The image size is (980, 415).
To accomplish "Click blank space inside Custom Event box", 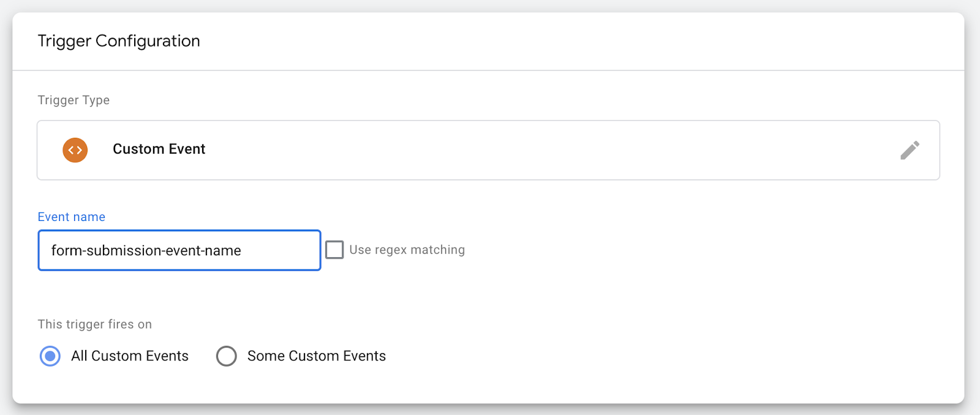I will (551, 150).
